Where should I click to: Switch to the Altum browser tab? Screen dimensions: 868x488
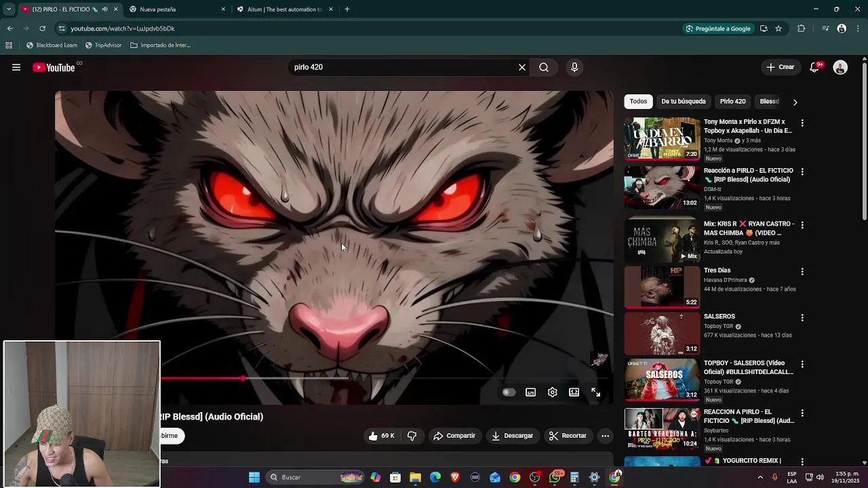click(x=284, y=9)
